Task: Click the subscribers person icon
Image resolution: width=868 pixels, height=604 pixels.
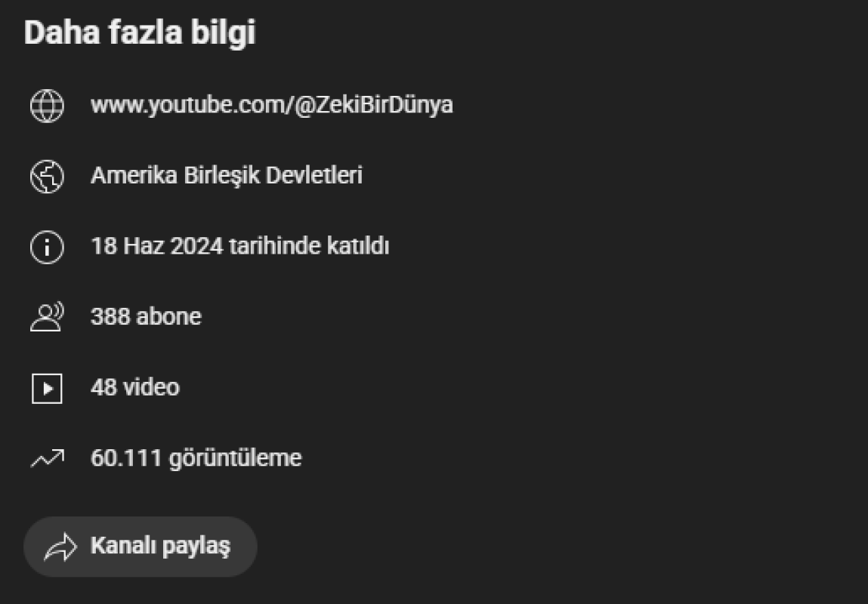Action: pos(47,317)
